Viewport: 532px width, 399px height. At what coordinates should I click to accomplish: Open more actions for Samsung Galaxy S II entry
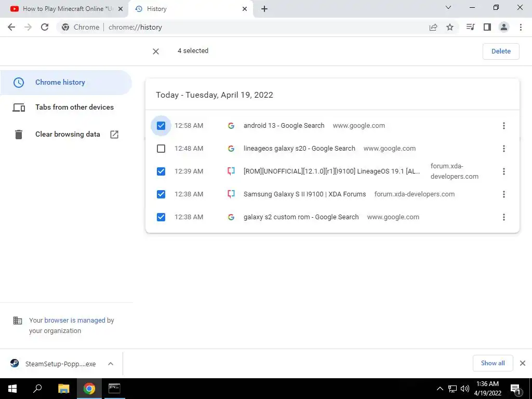click(x=504, y=194)
